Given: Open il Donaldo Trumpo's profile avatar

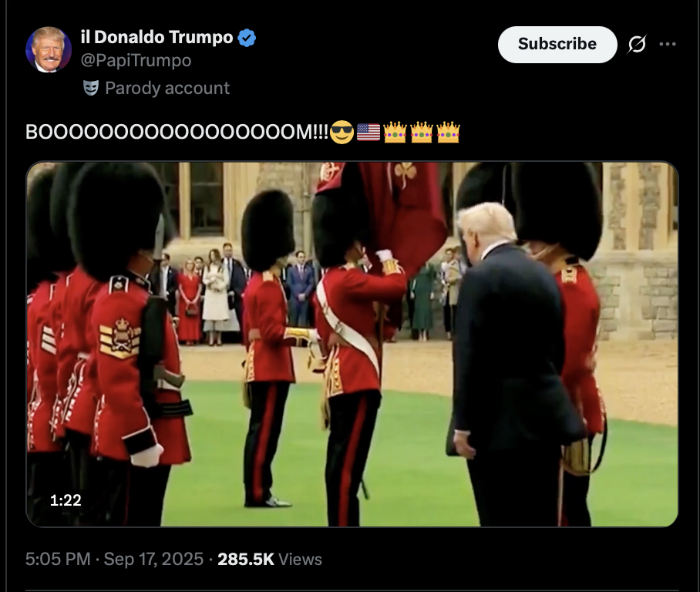Looking at the screenshot, I should click(x=49, y=49).
